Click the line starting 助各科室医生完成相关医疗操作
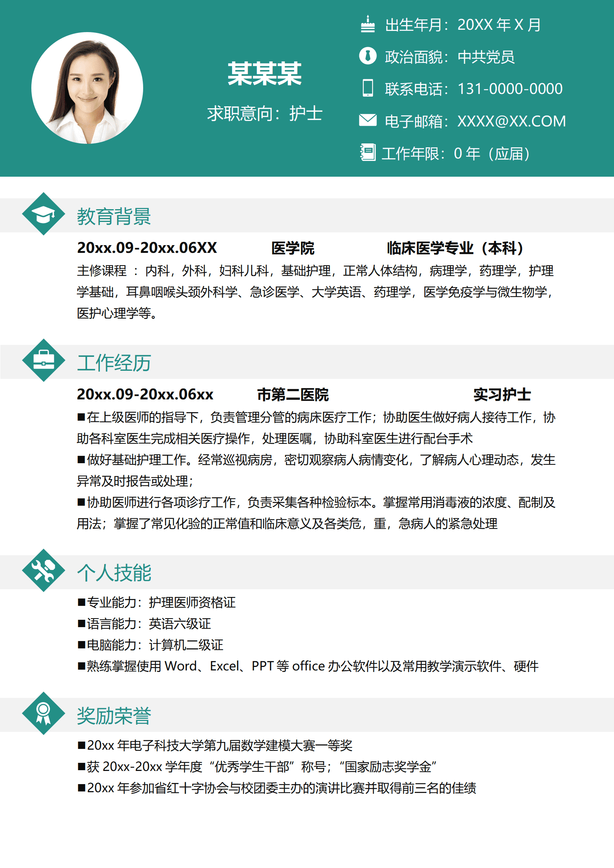The width and height of the screenshot is (614, 868). point(275,438)
